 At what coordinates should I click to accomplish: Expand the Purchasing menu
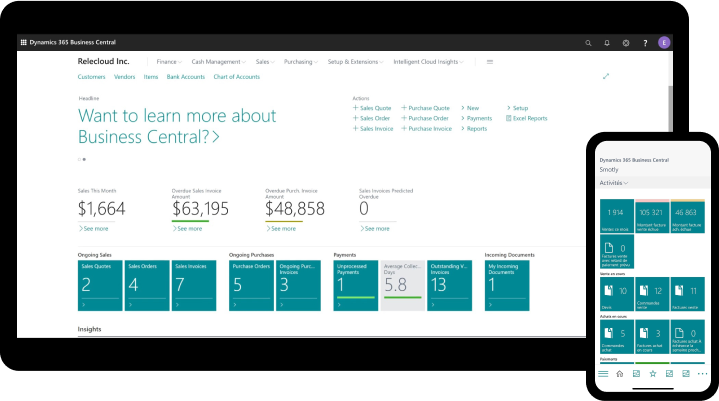click(x=300, y=61)
